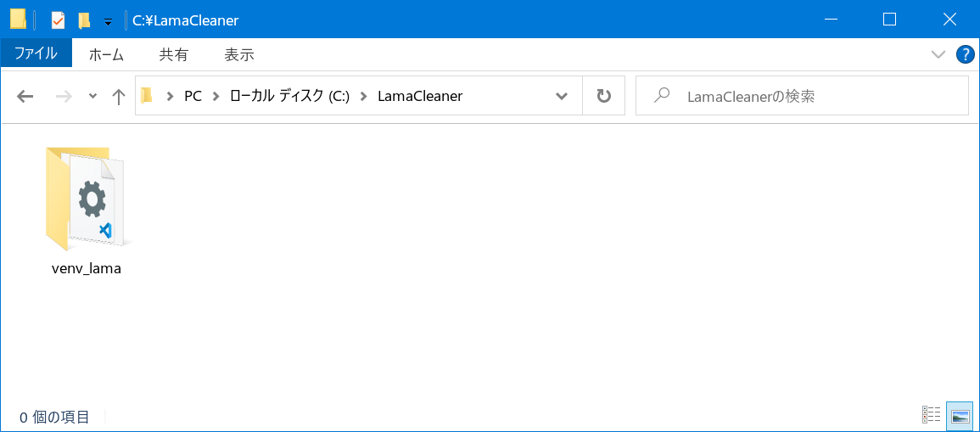Expand the chevron before PC breadcrumb

[x=169, y=96]
